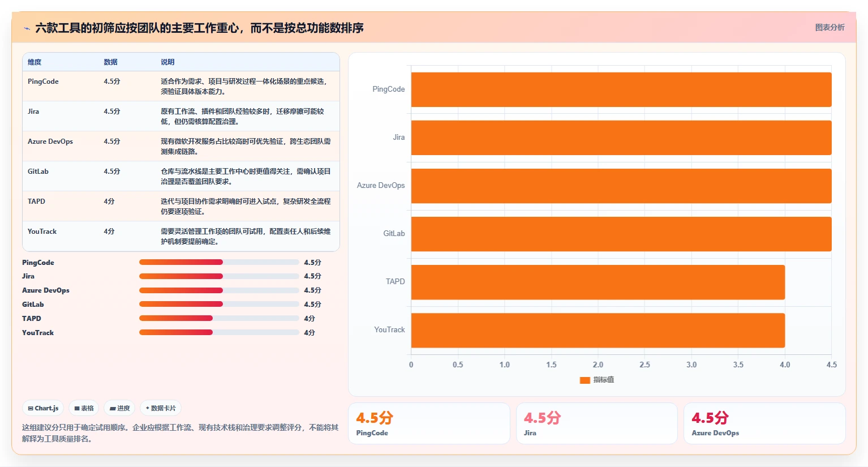The height and width of the screenshot is (467, 868).
Task: Click the bold Azure DevOps progress list label
Action: 46,290
